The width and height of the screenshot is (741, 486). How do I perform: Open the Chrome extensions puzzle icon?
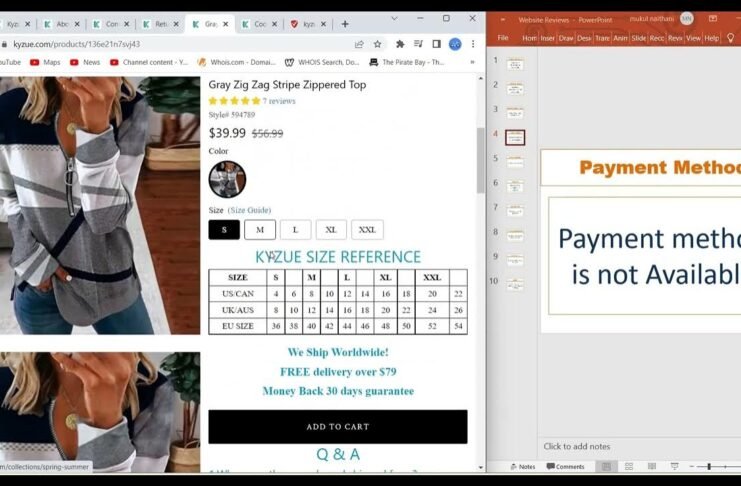400,44
